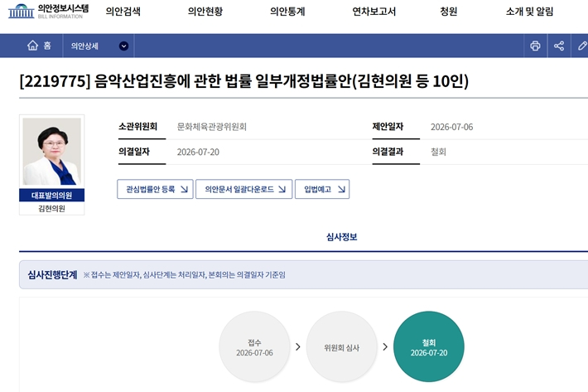Click the 의안정보시스템 logo
This screenshot has height=392, width=588.
(48, 11)
